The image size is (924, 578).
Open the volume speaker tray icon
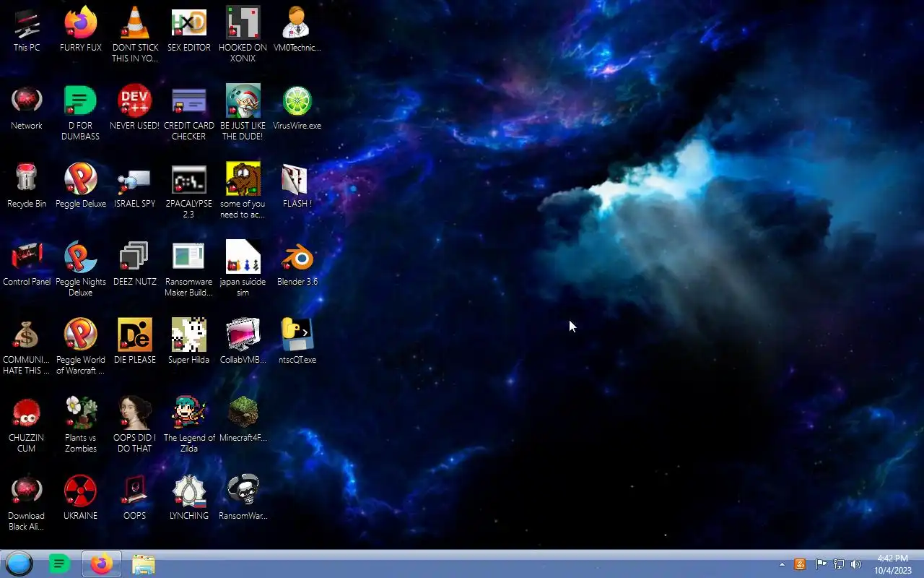pyautogui.click(x=857, y=564)
